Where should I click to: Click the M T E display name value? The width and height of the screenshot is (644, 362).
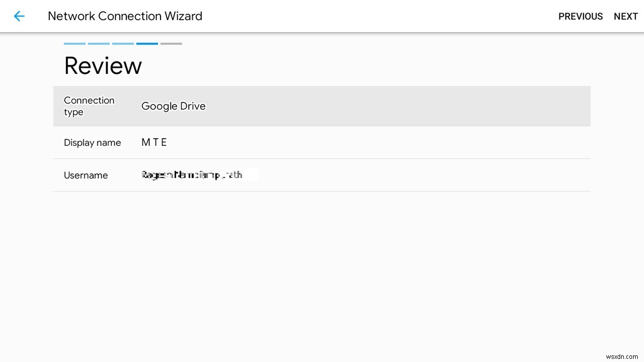(154, 142)
